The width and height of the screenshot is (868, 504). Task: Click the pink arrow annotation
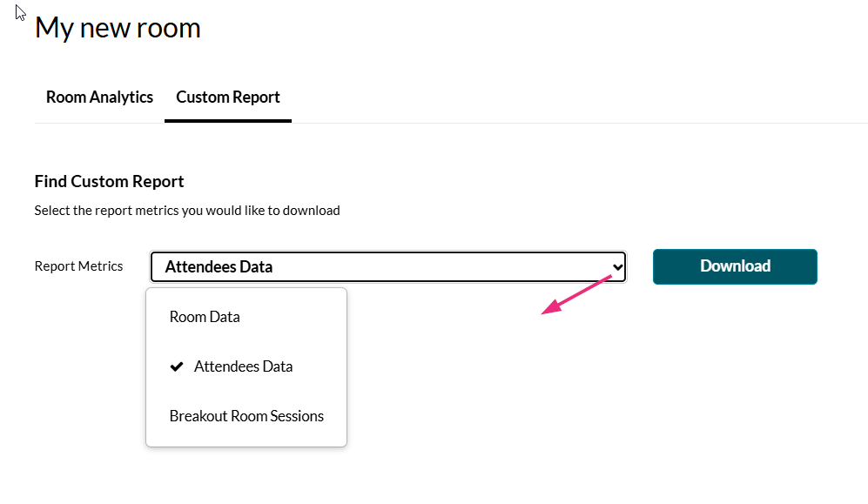pos(576,294)
